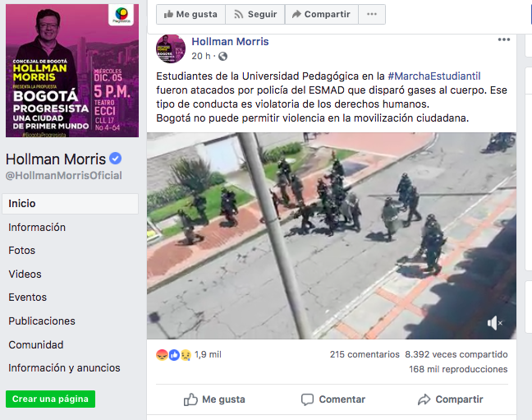Image resolution: width=532 pixels, height=420 pixels.
Task: Open Videos in the sidebar
Action: point(25,275)
